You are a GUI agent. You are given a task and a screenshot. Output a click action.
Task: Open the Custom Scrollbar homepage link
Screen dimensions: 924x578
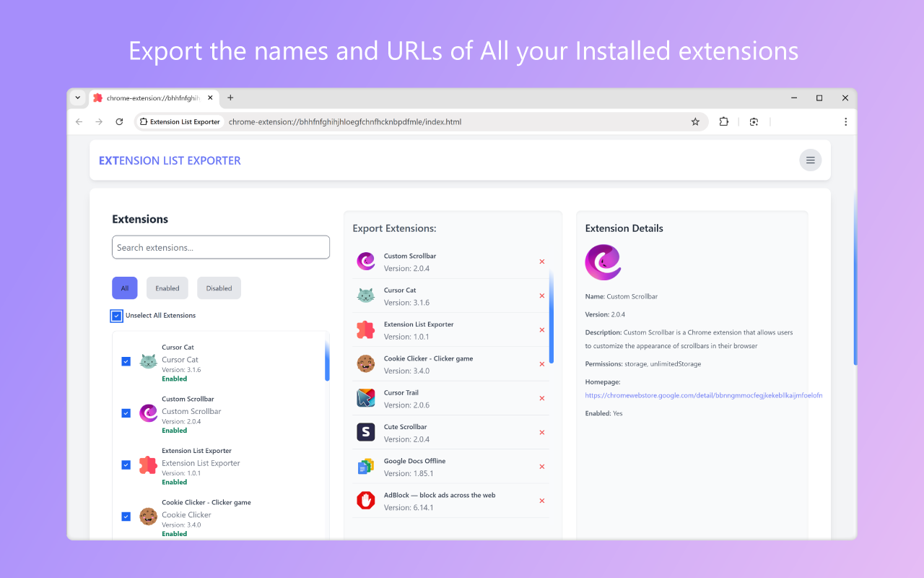click(x=704, y=395)
